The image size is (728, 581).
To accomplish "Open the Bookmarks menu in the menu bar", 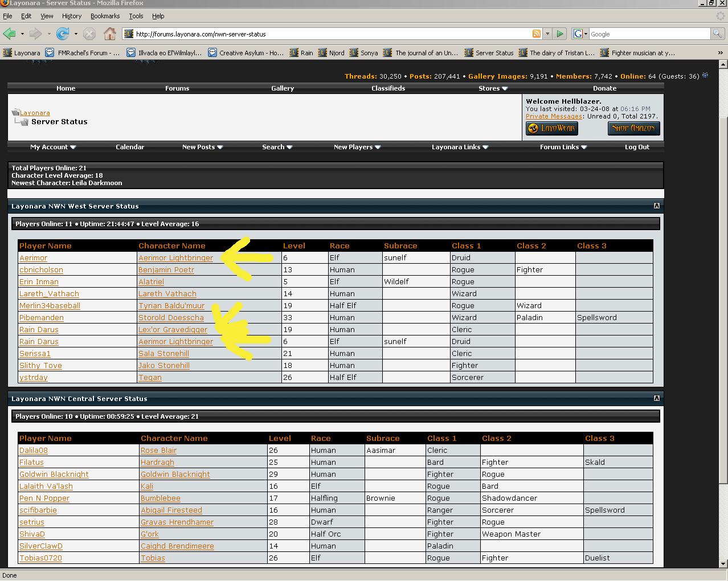I will [x=105, y=16].
